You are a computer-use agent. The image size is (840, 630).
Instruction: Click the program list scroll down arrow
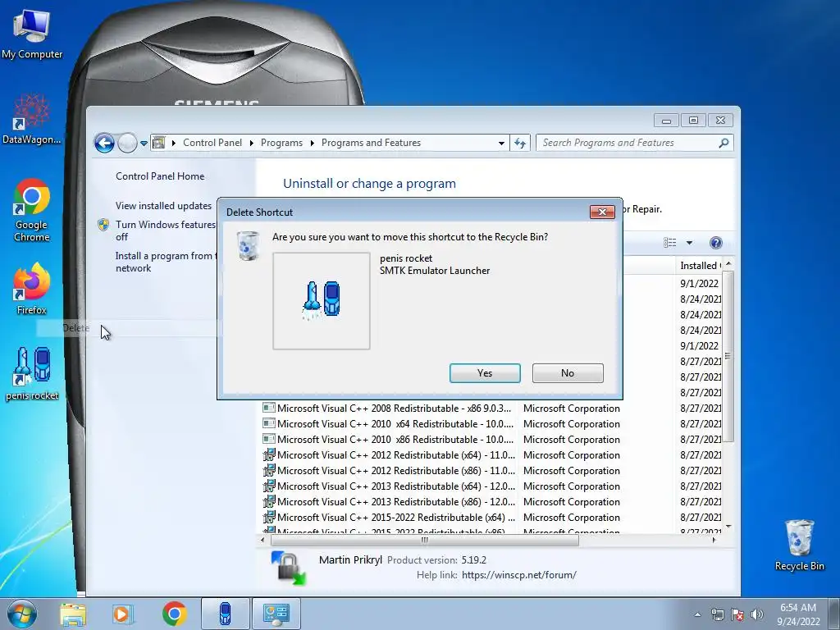(x=728, y=527)
